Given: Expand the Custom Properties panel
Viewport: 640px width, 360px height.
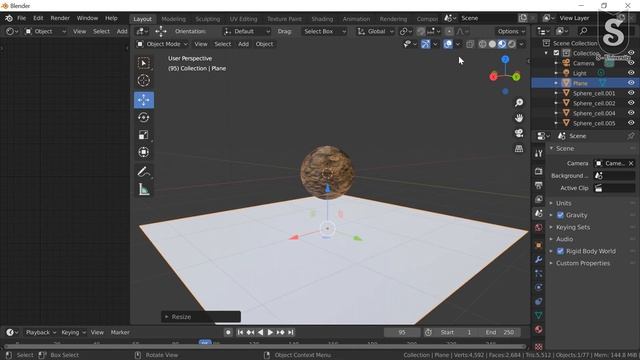Looking at the screenshot, I should 583,263.
